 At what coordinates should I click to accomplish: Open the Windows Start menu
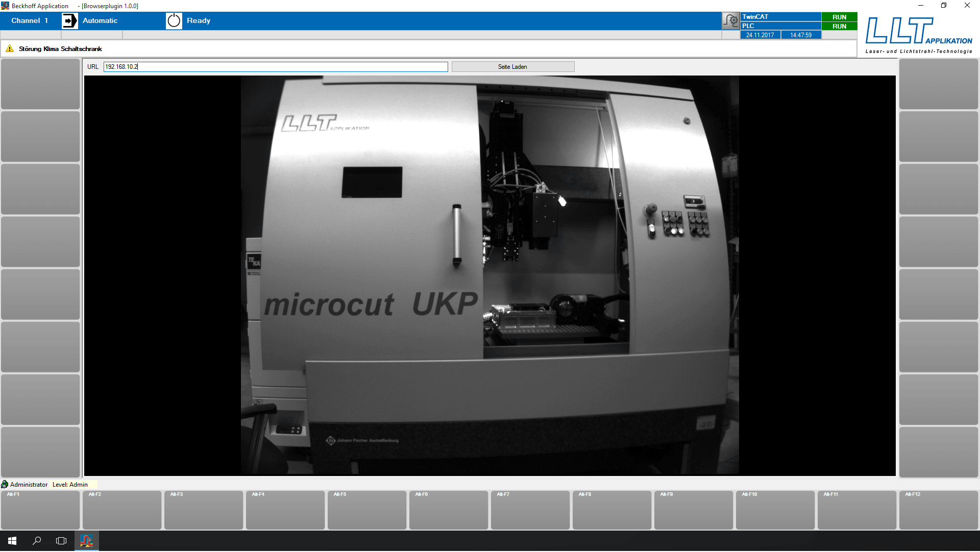pos(12,541)
